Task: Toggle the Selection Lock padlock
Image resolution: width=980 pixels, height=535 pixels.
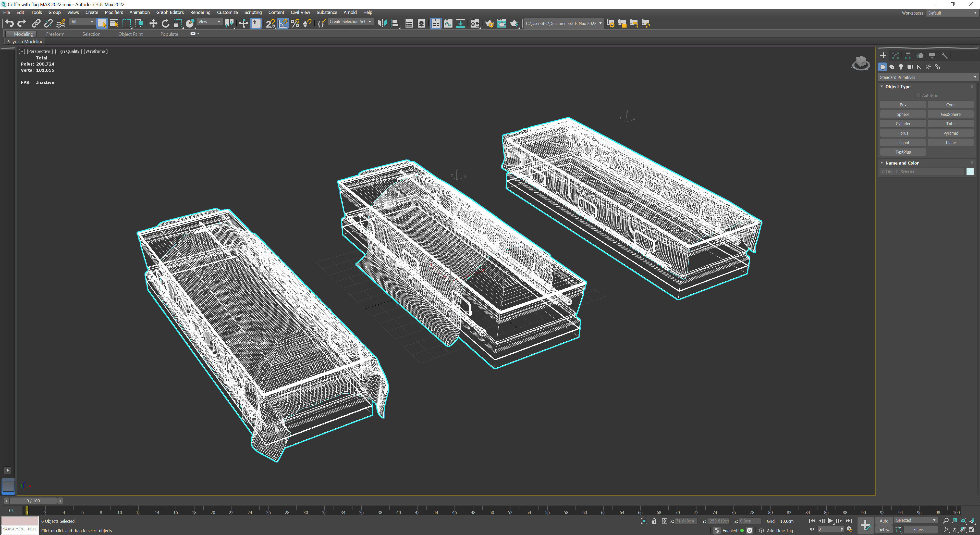Action: click(x=654, y=521)
